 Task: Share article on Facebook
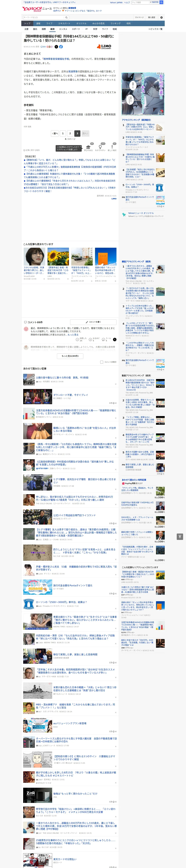61,47
